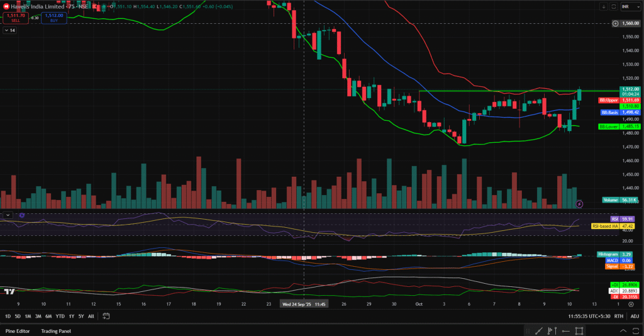Click the line drawing tool in bottom toolbar

pos(539,331)
